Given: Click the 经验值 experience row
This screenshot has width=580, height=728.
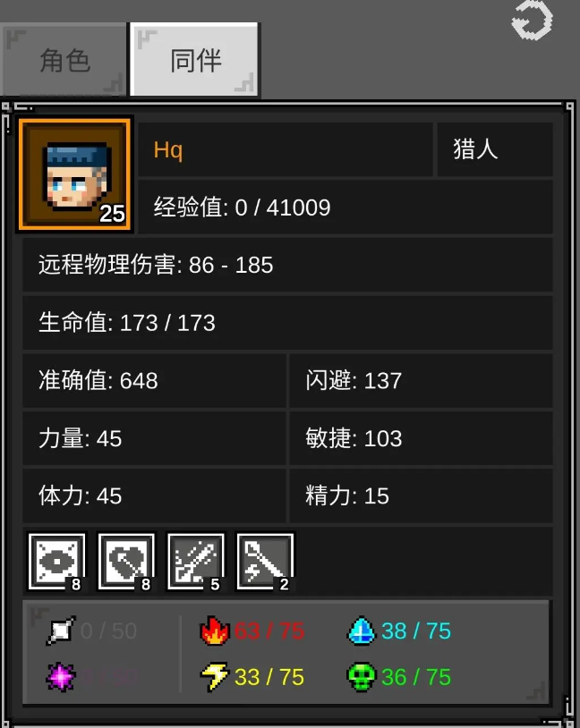Looking at the screenshot, I should (x=345, y=207).
